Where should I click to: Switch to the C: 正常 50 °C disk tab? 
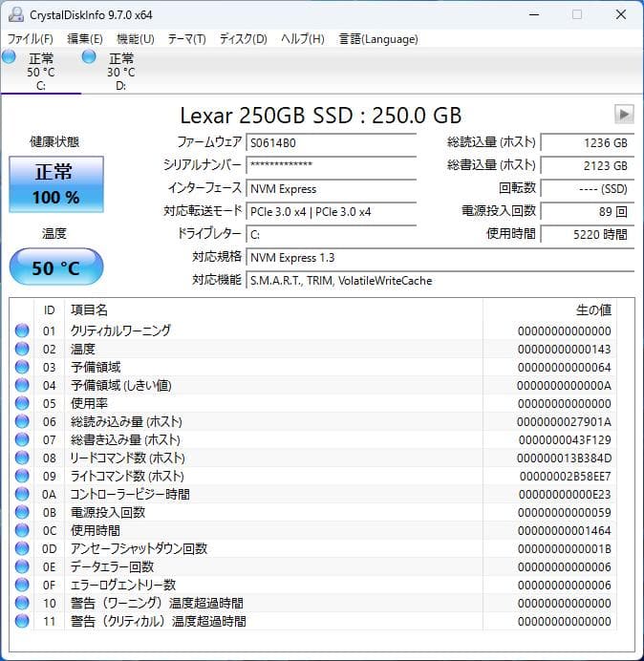click(x=41, y=71)
